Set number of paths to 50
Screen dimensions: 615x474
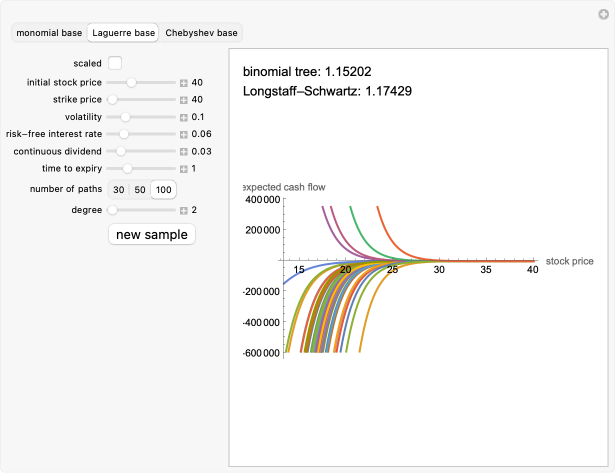[140, 190]
